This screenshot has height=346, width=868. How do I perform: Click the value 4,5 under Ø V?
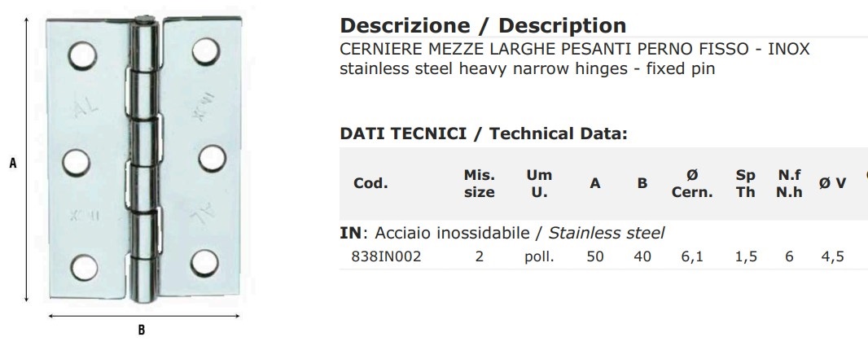click(832, 256)
